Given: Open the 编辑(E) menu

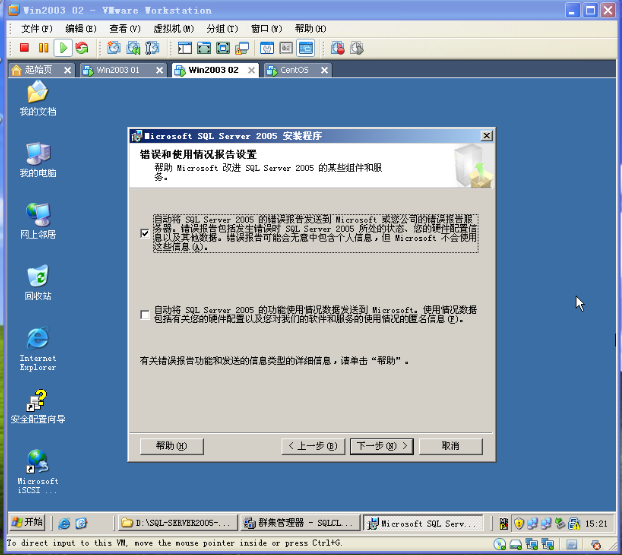Looking at the screenshot, I should click(x=81, y=29).
